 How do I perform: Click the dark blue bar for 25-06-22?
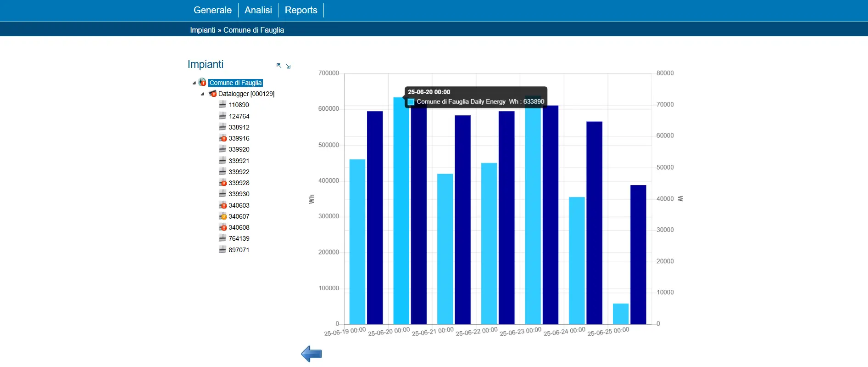(x=506, y=218)
